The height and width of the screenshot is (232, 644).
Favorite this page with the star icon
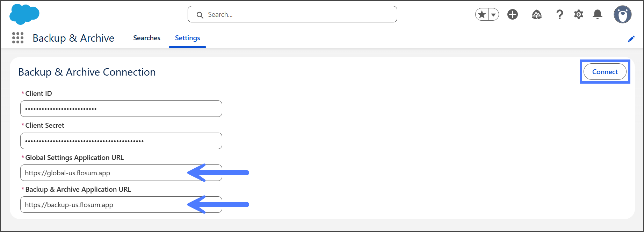click(x=482, y=15)
